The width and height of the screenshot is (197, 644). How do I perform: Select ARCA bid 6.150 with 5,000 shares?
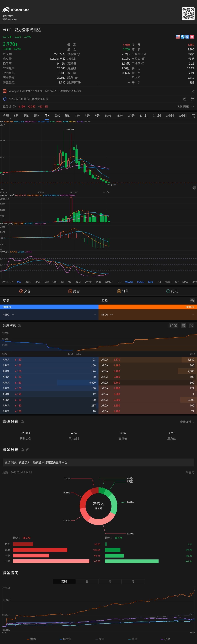pos(49,383)
